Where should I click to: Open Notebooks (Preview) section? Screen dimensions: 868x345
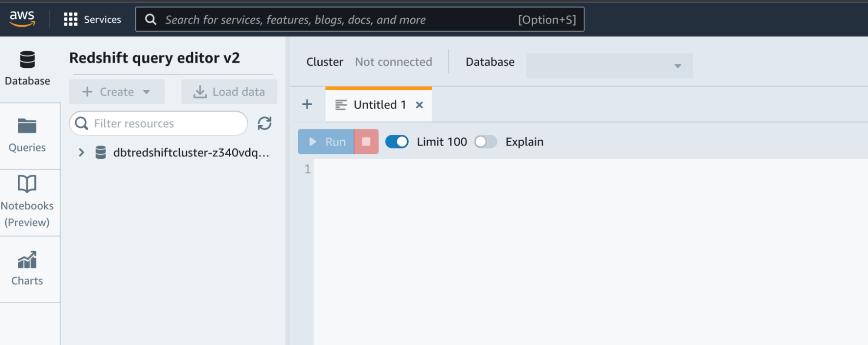click(x=27, y=202)
